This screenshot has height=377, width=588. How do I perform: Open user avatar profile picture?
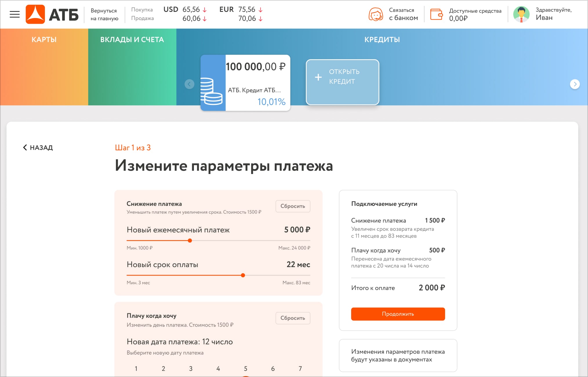click(x=521, y=14)
